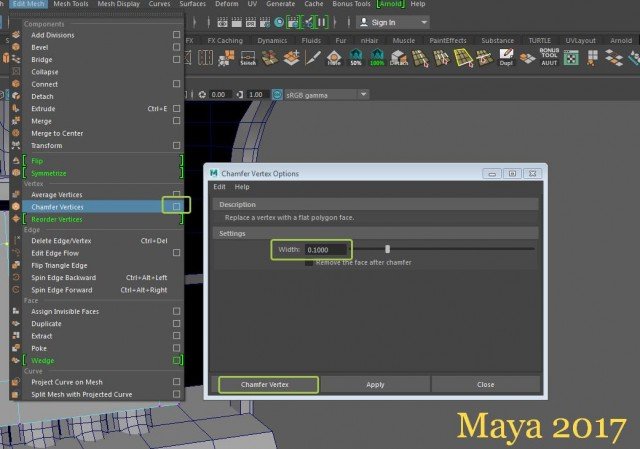The height and width of the screenshot is (449, 640).
Task: Click the Sign In user icon
Action: click(x=364, y=22)
